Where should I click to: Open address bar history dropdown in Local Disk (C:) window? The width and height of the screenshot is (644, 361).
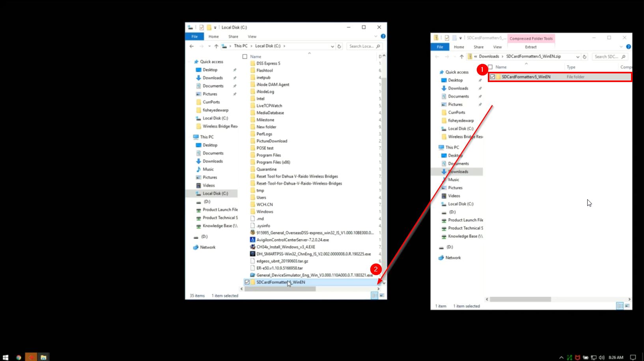[x=332, y=46]
